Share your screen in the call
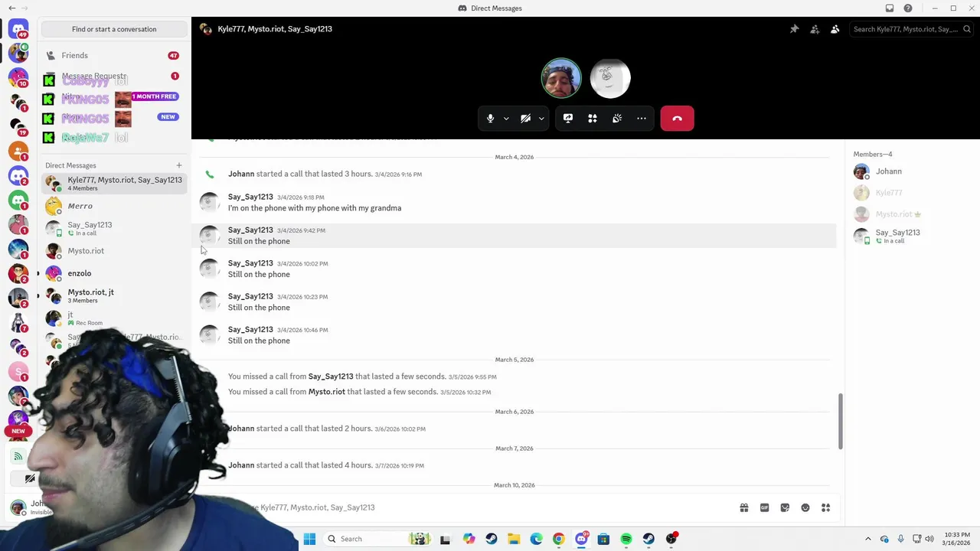980x551 pixels. click(568, 119)
